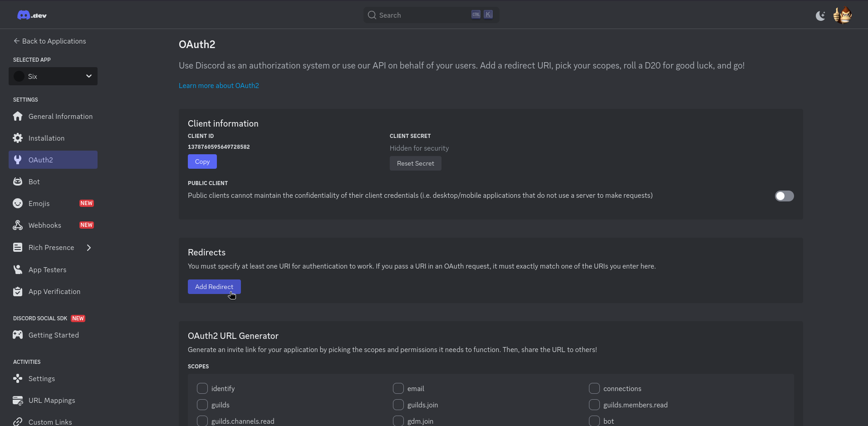
Task: Open the selected app dropdown Six
Action: coord(53,76)
